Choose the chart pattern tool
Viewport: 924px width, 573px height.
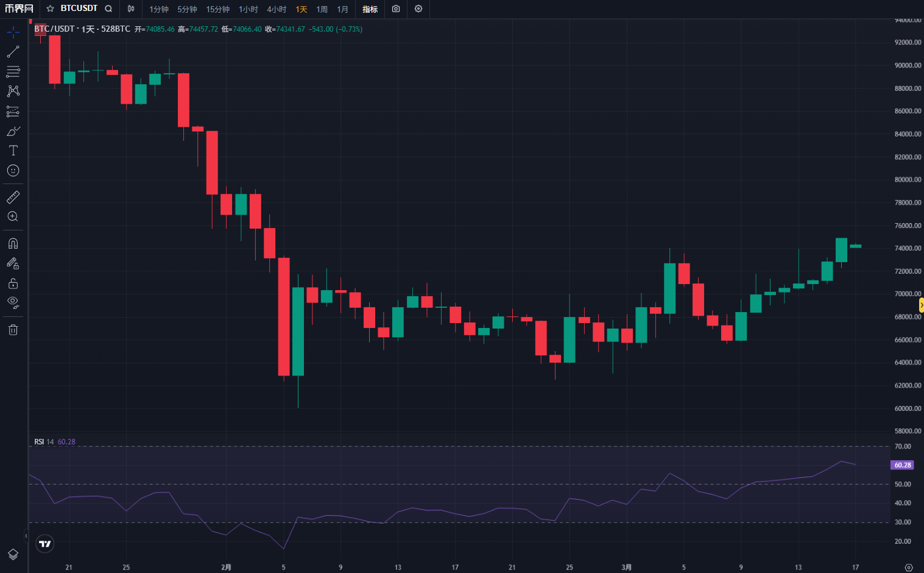click(x=13, y=91)
